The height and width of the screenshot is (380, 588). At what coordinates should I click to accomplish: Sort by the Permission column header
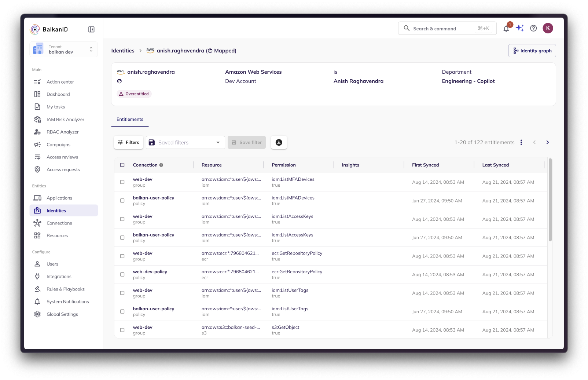284,165
